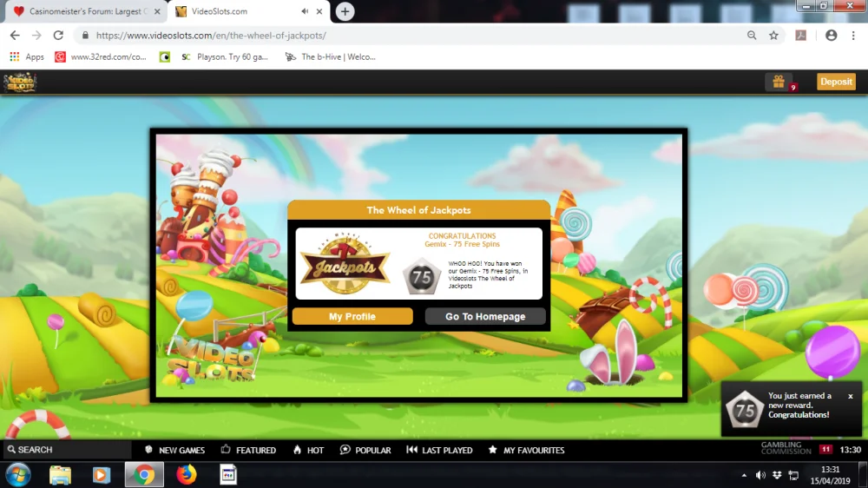Image resolution: width=868 pixels, height=488 pixels.
Task: Open HOT games category
Action: tap(308, 450)
